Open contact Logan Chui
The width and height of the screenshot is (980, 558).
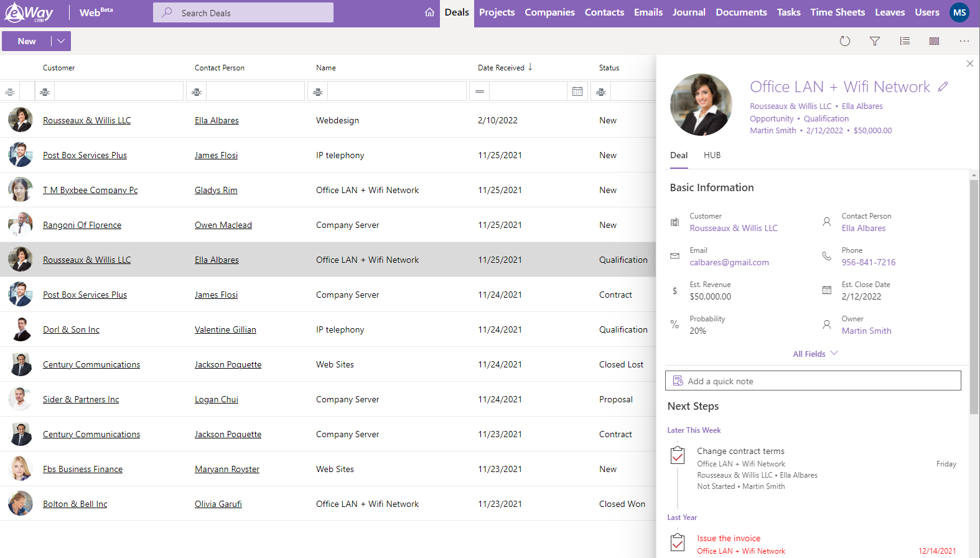[217, 399]
